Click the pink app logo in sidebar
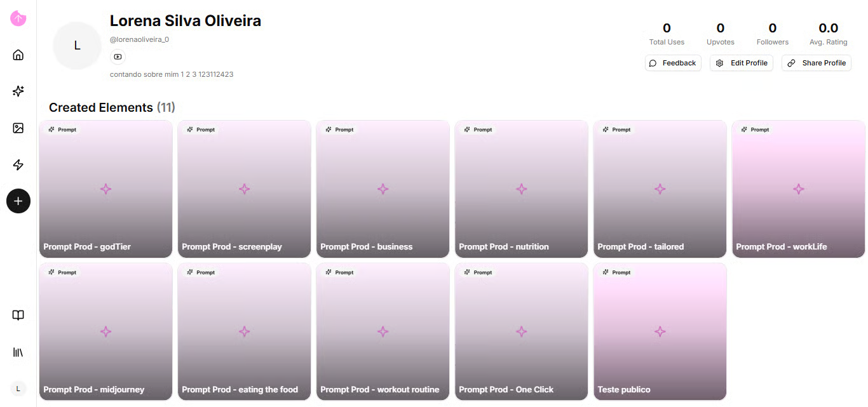The height and width of the screenshot is (407, 868). [18, 18]
